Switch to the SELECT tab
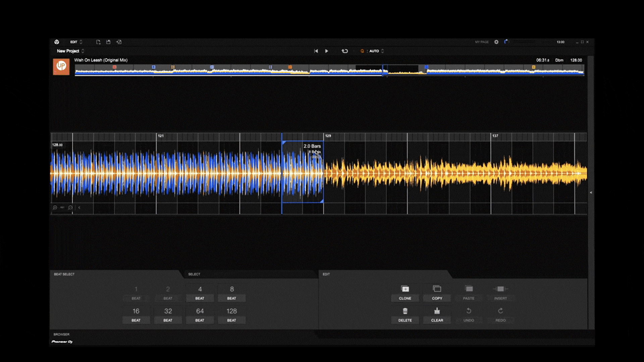Screen dimensions: 644x362 194,274
